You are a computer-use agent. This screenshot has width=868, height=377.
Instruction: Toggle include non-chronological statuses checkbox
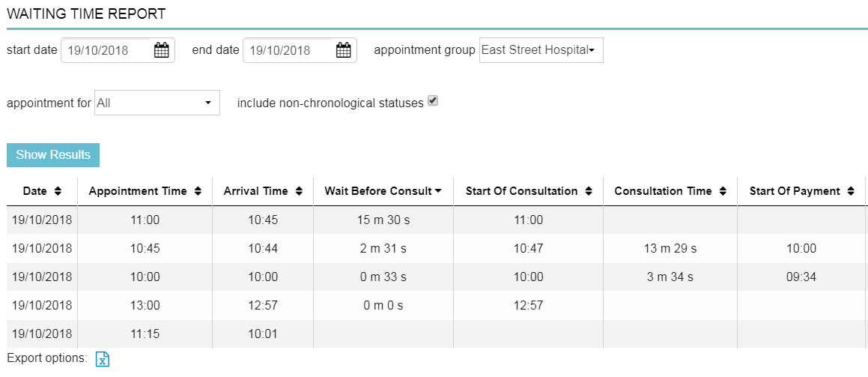[433, 101]
